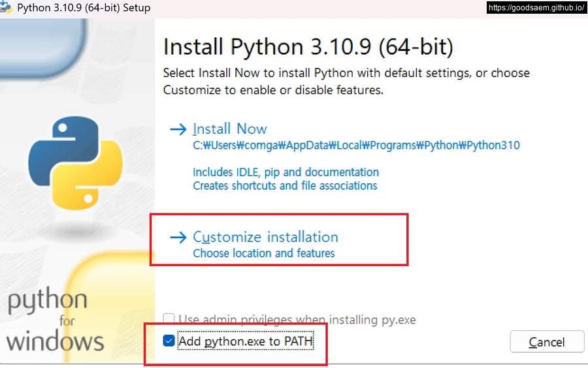Click the "python for windows" sidebar text
Screen dimensions: 588x368
click(56, 321)
